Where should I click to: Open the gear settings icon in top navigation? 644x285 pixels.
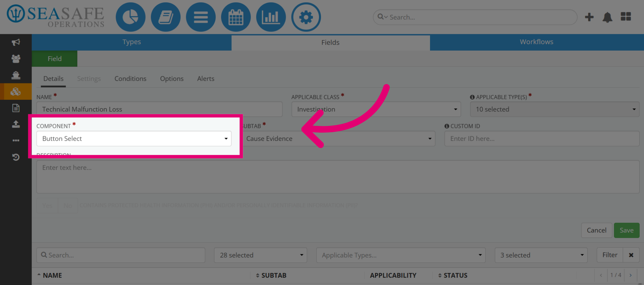(x=306, y=17)
